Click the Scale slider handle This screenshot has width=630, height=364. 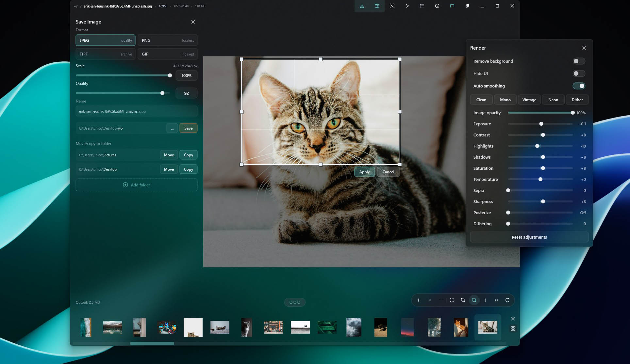(170, 75)
